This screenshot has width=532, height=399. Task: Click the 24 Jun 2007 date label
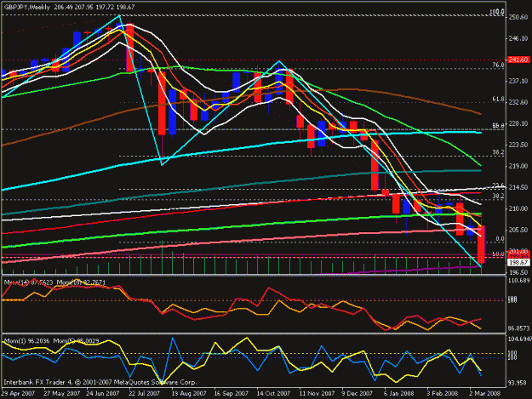[x=103, y=394]
